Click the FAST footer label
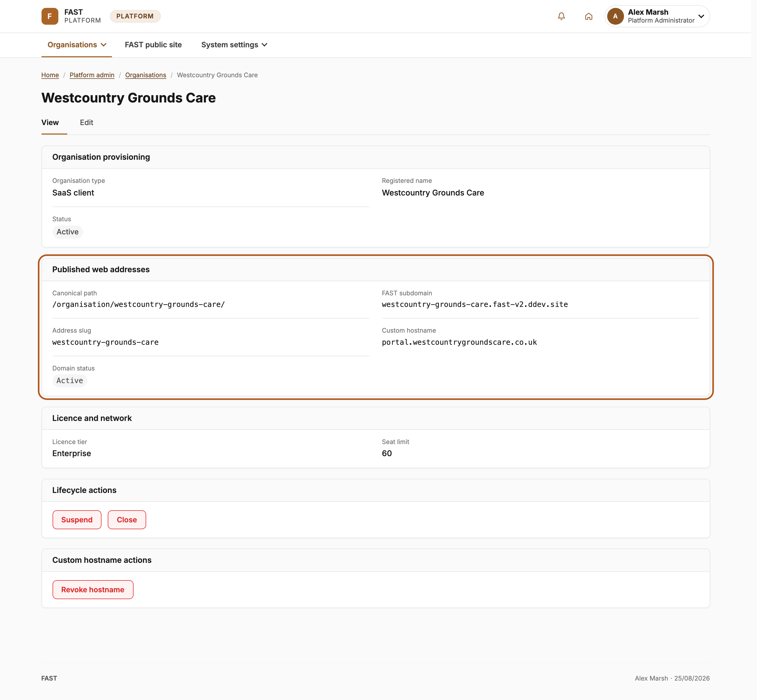 [x=49, y=678]
